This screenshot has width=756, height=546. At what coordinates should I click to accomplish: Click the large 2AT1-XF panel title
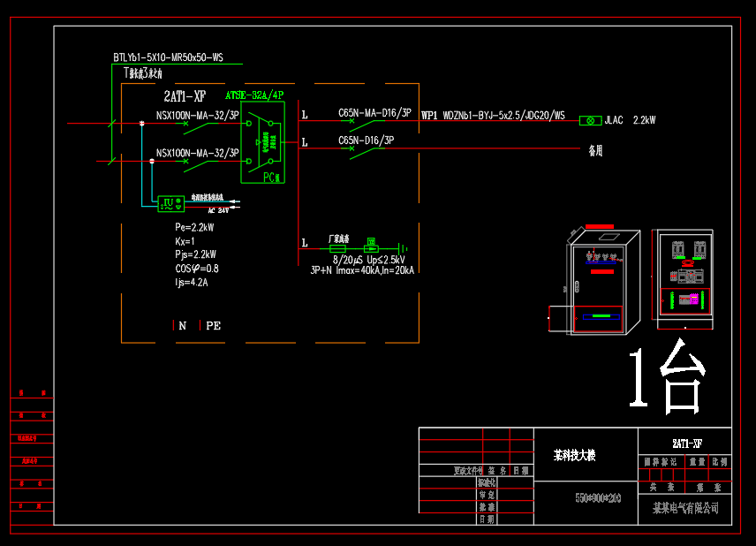(185, 96)
